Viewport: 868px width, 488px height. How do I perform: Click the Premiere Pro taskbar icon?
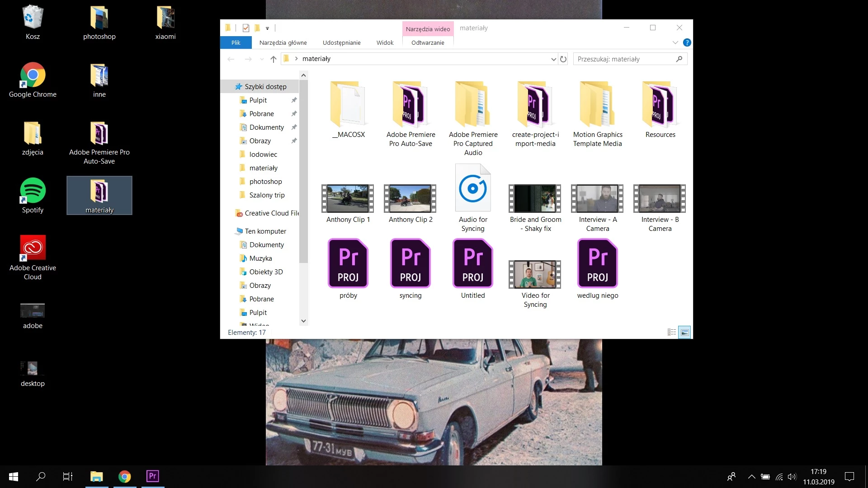pos(152,476)
